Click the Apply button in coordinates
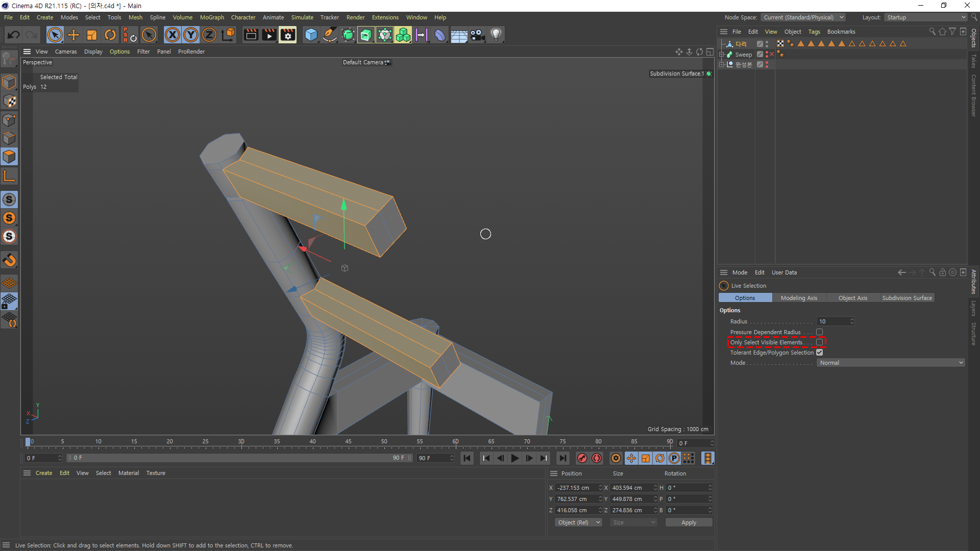The image size is (980, 551). pos(688,522)
